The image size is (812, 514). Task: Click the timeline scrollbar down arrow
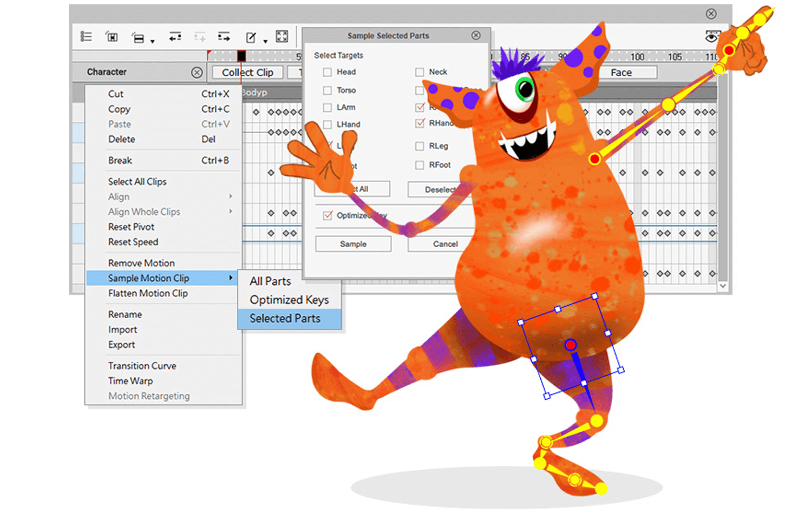[723, 286]
